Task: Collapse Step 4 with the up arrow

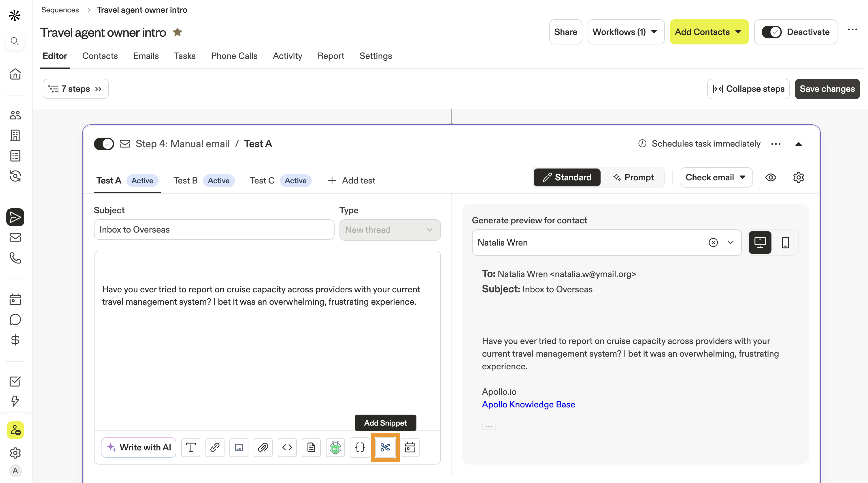Action: click(798, 144)
